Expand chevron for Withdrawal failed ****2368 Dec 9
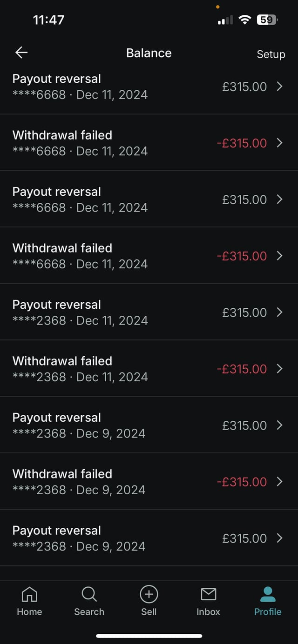The width and height of the screenshot is (298, 644). tap(279, 481)
